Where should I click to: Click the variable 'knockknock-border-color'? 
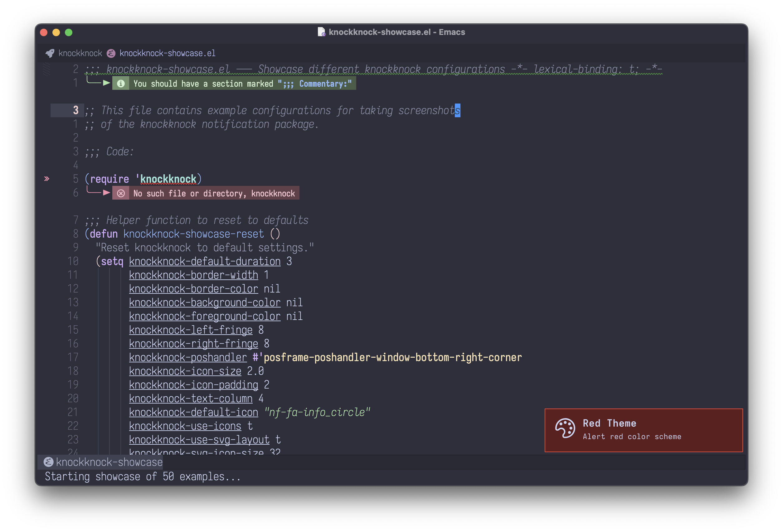[x=193, y=288]
